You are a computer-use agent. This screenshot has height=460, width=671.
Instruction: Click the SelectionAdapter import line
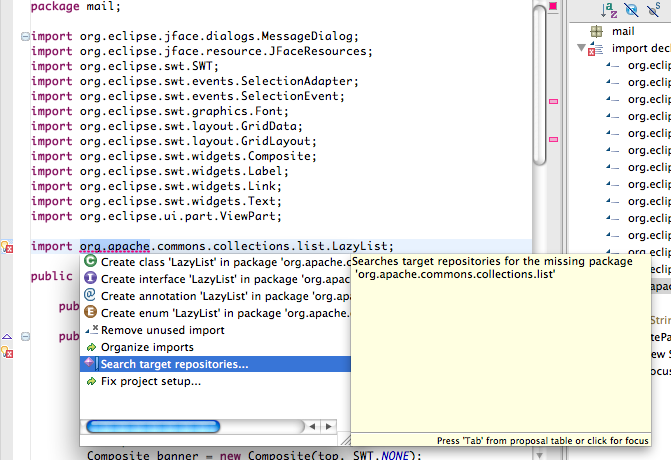195,81
